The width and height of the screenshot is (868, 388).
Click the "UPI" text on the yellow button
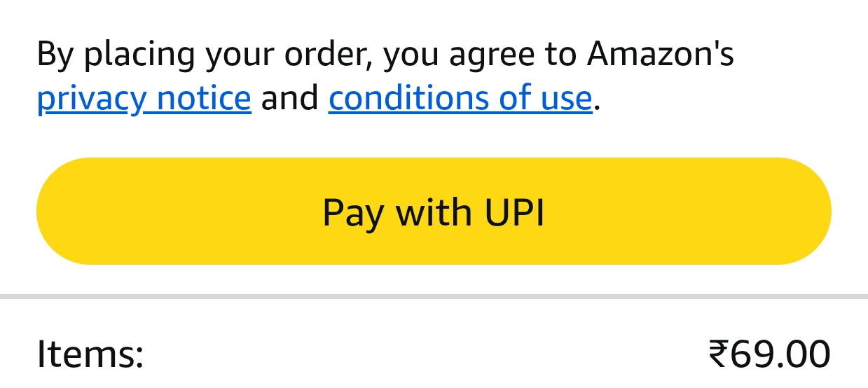[x=514, y=212]
